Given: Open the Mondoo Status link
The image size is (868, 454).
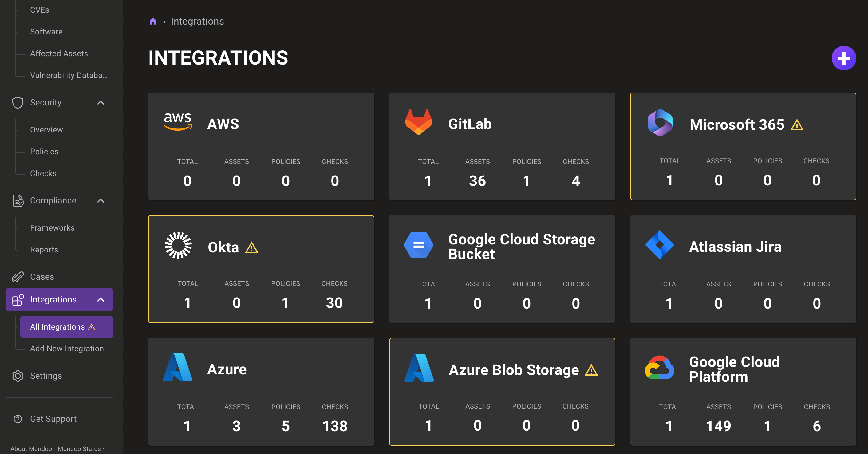Looking at the screenshot, I should [x=79, y=448].
